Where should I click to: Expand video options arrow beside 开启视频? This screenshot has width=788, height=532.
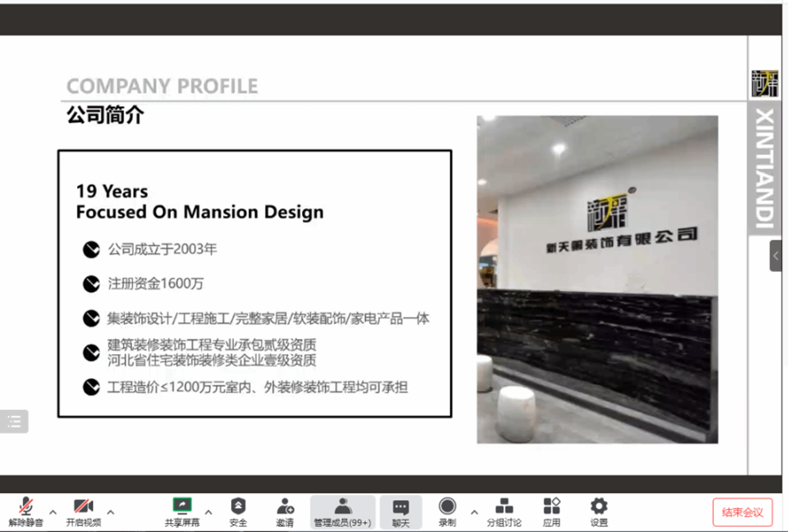click(111, 512)
